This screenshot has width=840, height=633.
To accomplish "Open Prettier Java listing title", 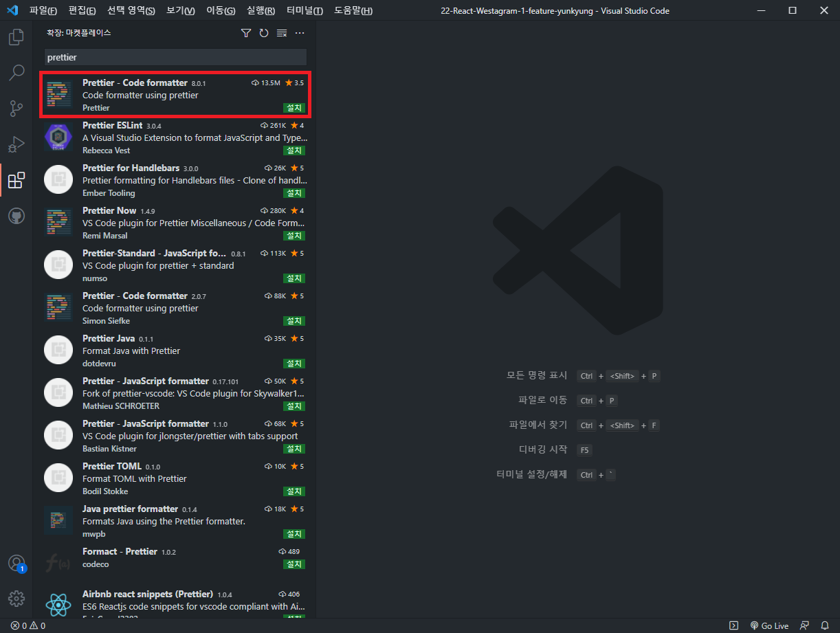I will (109, 338).
